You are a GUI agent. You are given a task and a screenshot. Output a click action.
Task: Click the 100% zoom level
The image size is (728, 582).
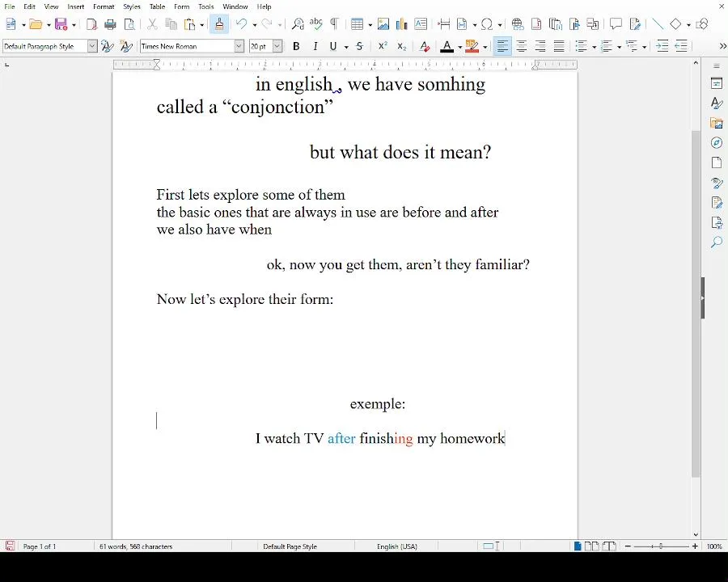coord(714,546)
